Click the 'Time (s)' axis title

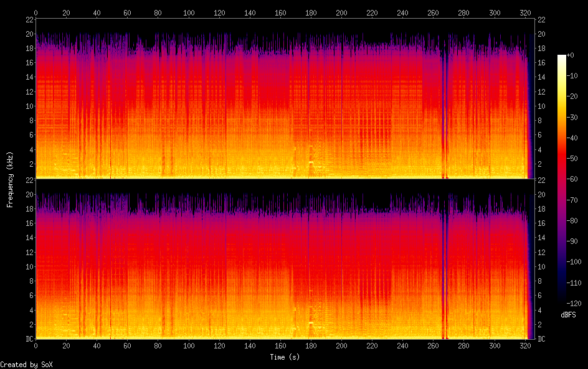[x=285, y=357]
